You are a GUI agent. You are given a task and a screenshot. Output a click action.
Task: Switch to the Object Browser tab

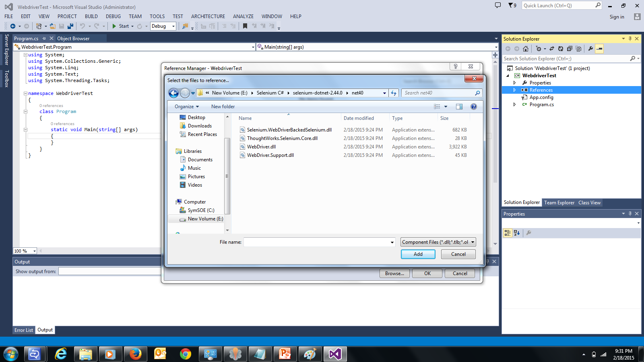73,39
